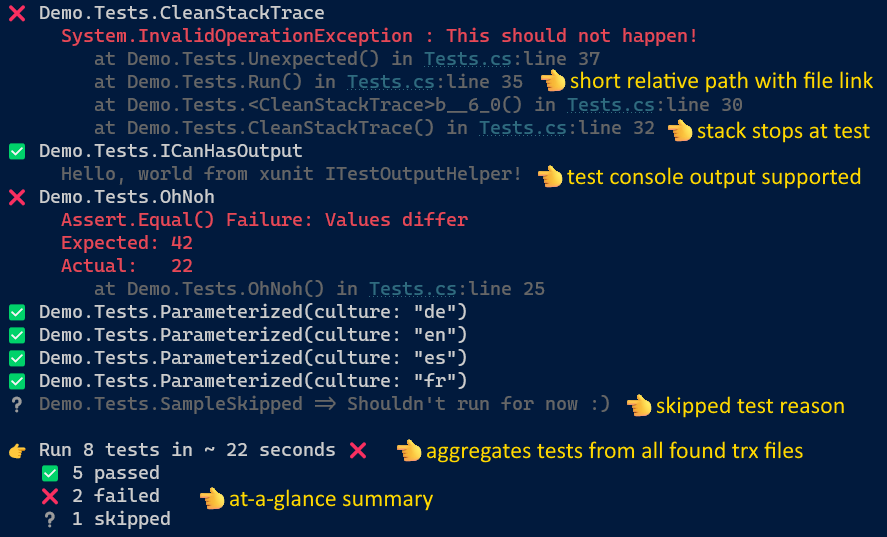The image size is (887, 537).
Task: Click question mark icon beside SampleSkipped test
Action: click(x=16, y=404)
